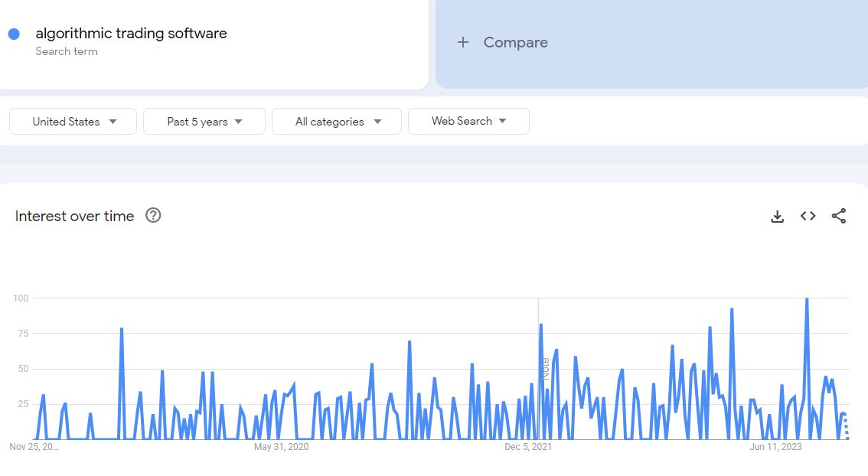
Task: Click the Dec 5, 2021 axis label
Action: pyautogui.click(x=528, y=447)
